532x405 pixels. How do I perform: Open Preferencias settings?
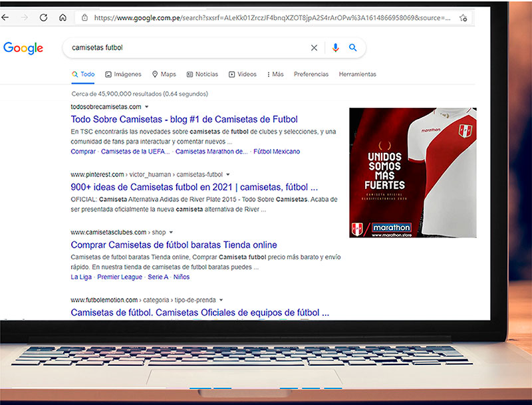click(311, 74)
